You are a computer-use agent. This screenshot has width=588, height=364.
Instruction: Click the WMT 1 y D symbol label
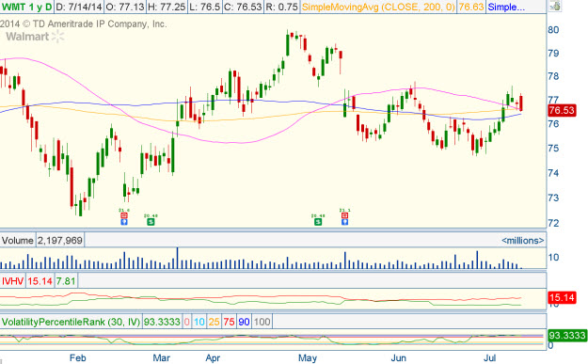[26, 7]
